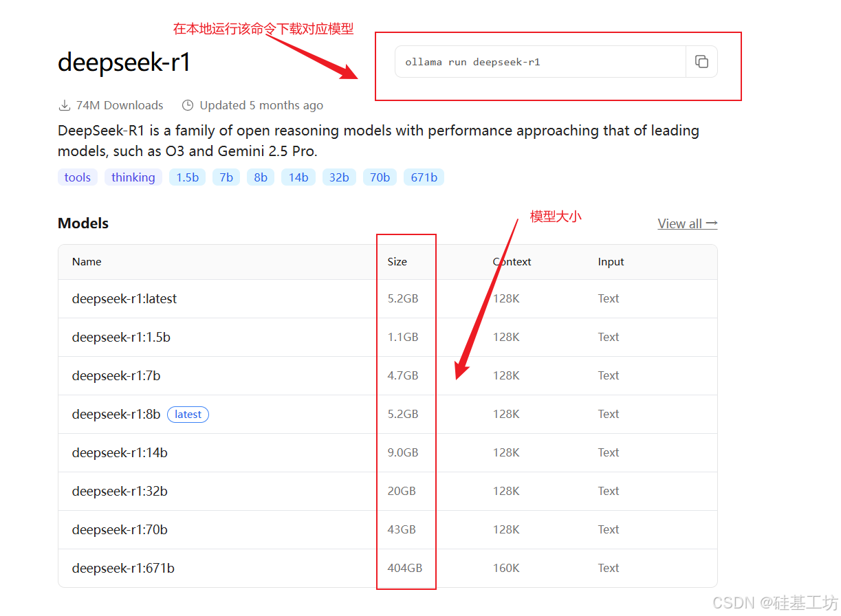Click the 128K context cell for deepseek-r1:14b
841x616 pixels.
click(x=506, y=452)
